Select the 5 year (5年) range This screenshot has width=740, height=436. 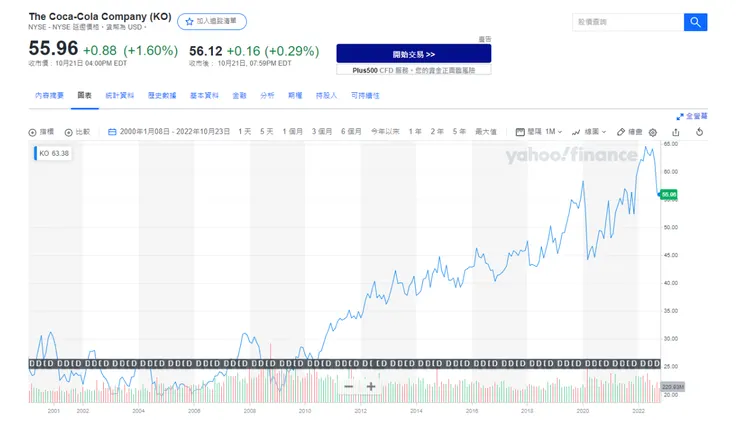459,132
